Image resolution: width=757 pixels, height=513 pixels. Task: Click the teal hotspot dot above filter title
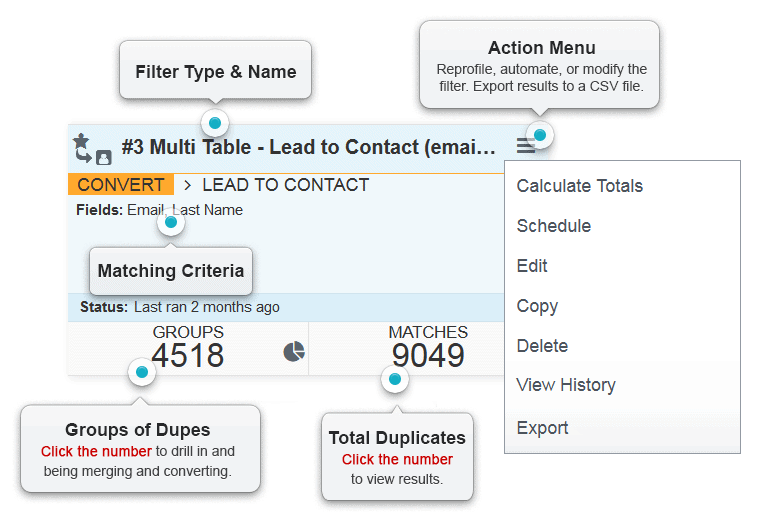[215, 123]
